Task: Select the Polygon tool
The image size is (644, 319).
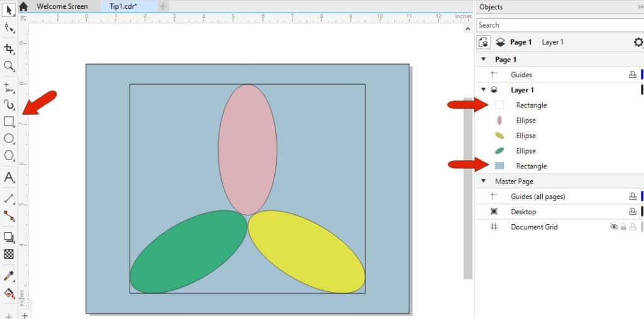Action: (x=9, y=156)
